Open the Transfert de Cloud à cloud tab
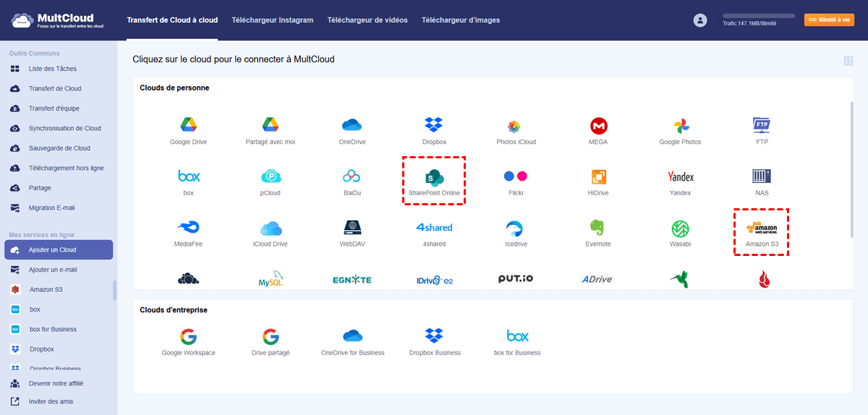Screen dimensions: 868x415 [172, 20]
